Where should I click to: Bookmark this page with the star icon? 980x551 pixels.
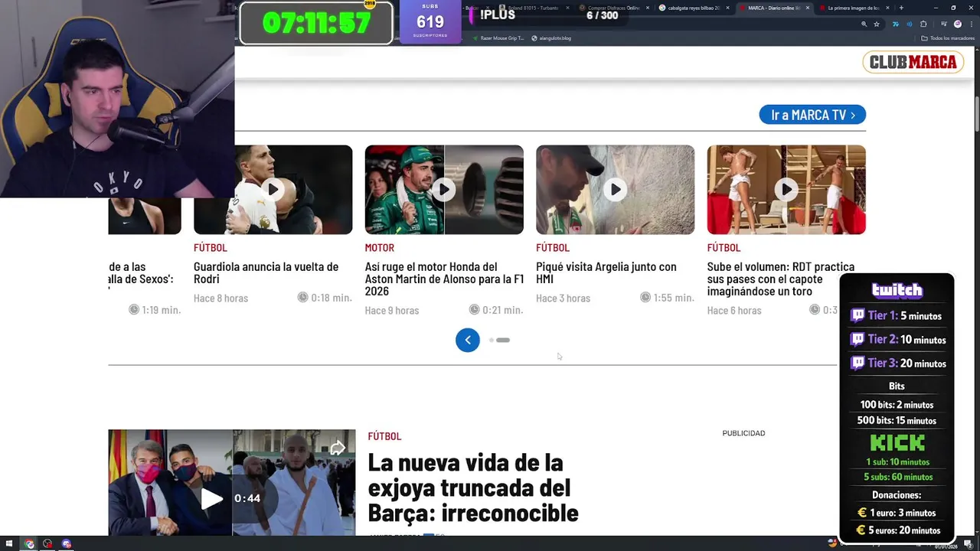[877, 24]
